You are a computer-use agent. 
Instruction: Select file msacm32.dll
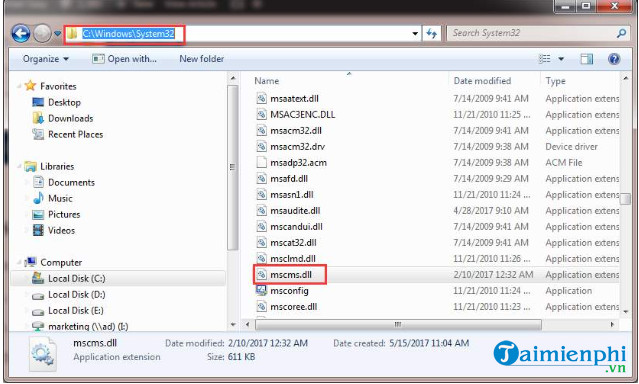[x=296, y=131]
